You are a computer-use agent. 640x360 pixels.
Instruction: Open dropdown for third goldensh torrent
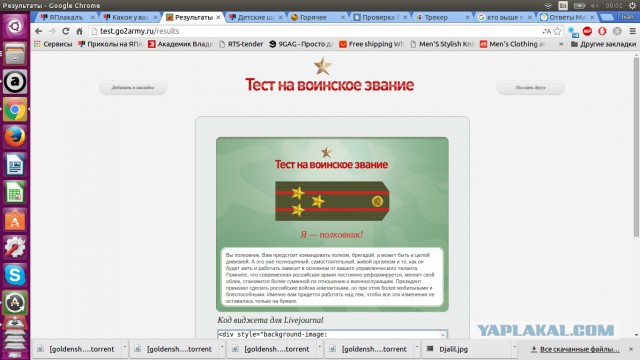click(x=320, y=347)
